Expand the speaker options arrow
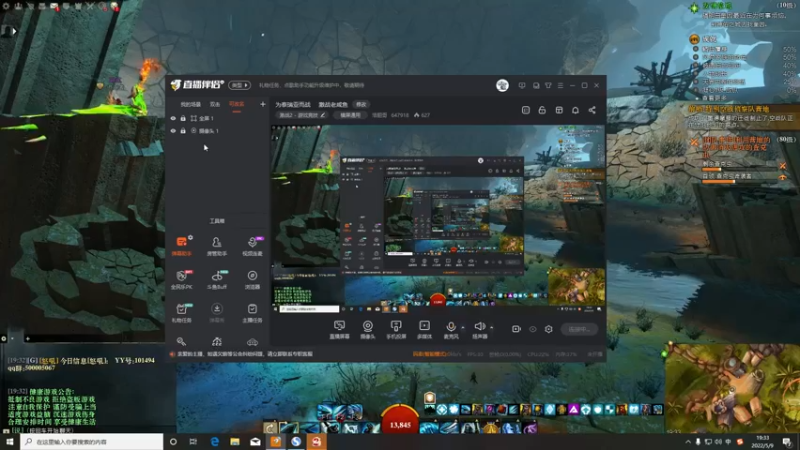This screenshot has width=800, height=450. point(492,328)
